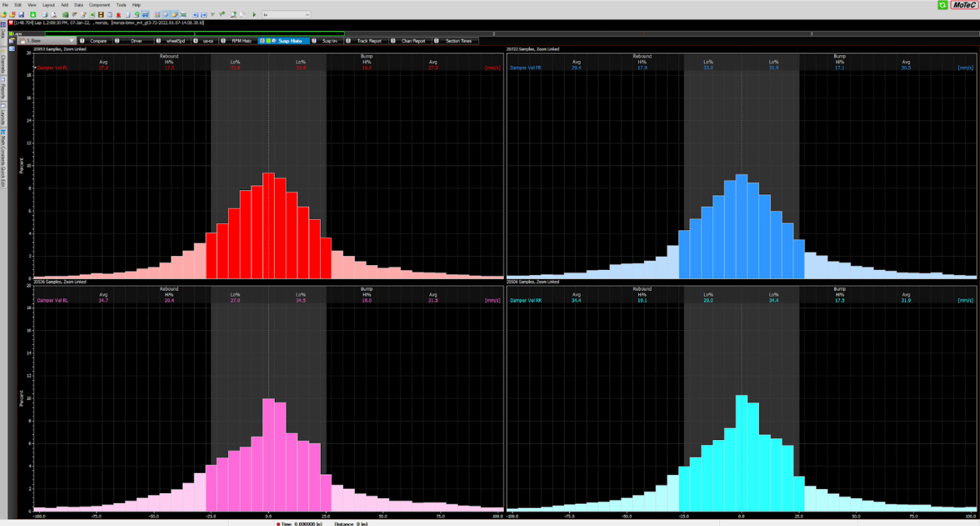Switch to the Section Times tab
Viewport: 980px width, 526px height.
pyautogui.click(x=456, y=41)
